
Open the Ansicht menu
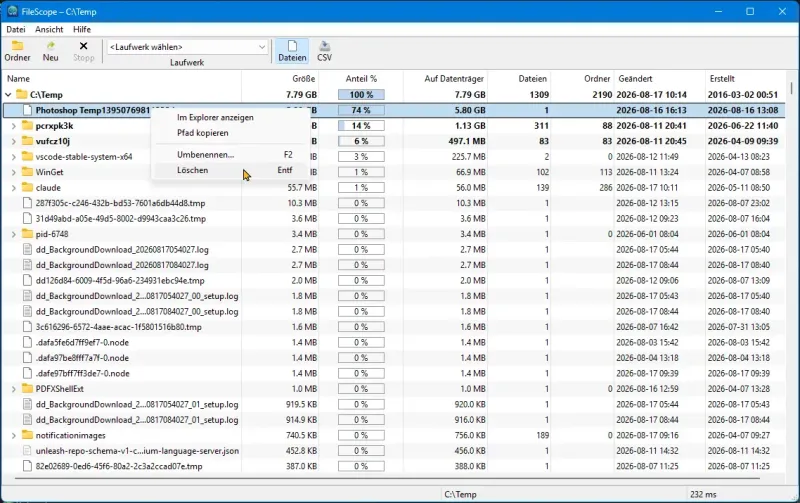click(x=49, y=30)
